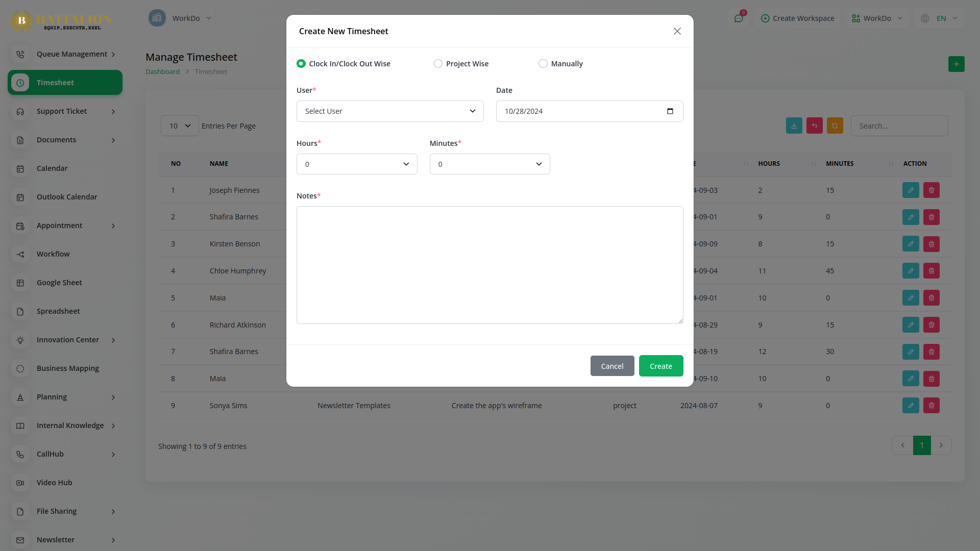Screen dimensions: 980x551
Task: Open the Hours dropdown
Action: 357,164
